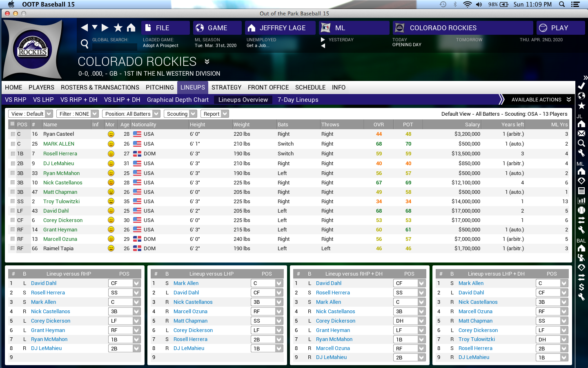Click the envelope mail icon in right sidebar
The width and height of the screenshot is (588, 368).
pos(581,133)
